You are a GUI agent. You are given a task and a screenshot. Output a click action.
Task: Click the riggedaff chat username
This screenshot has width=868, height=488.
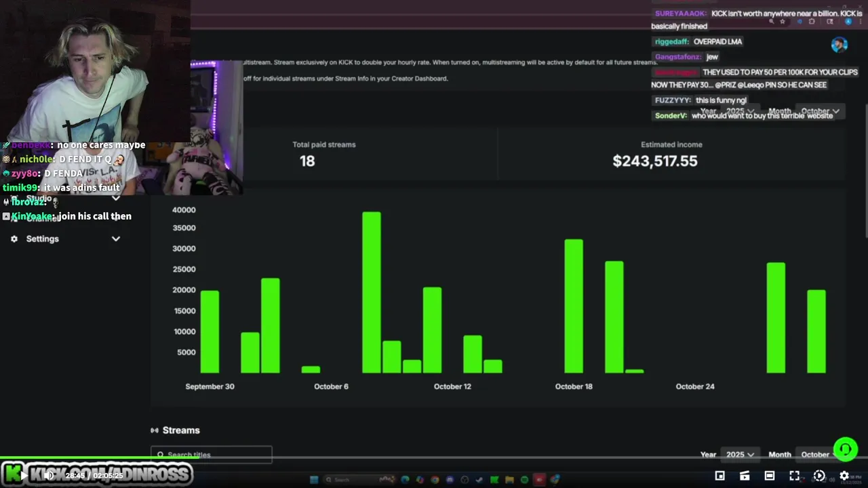[671, 41]
